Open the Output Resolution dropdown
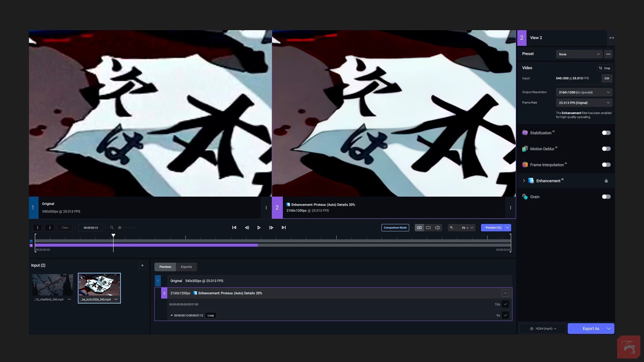644x362 pixels. coord(584,92)
